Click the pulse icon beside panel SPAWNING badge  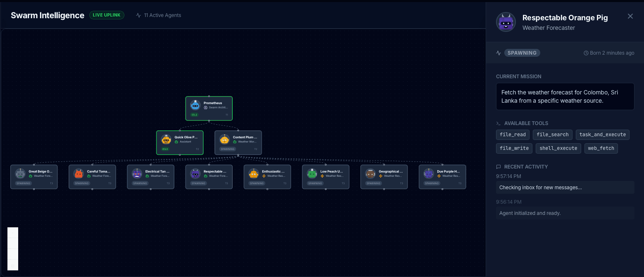click(499, 53)
